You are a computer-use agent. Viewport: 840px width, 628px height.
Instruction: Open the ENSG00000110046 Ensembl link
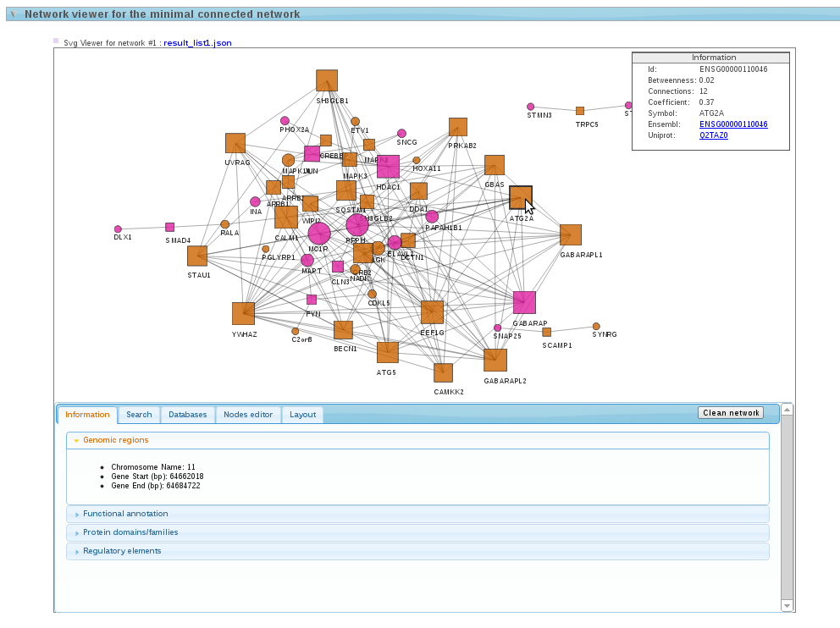[733, 124]
